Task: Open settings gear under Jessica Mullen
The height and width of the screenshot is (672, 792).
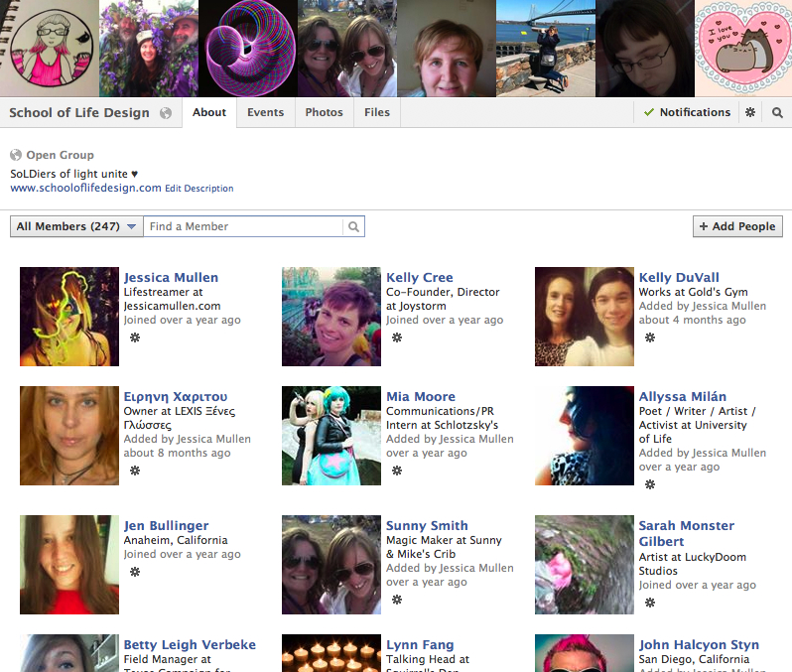Action: tap(135, 337)
